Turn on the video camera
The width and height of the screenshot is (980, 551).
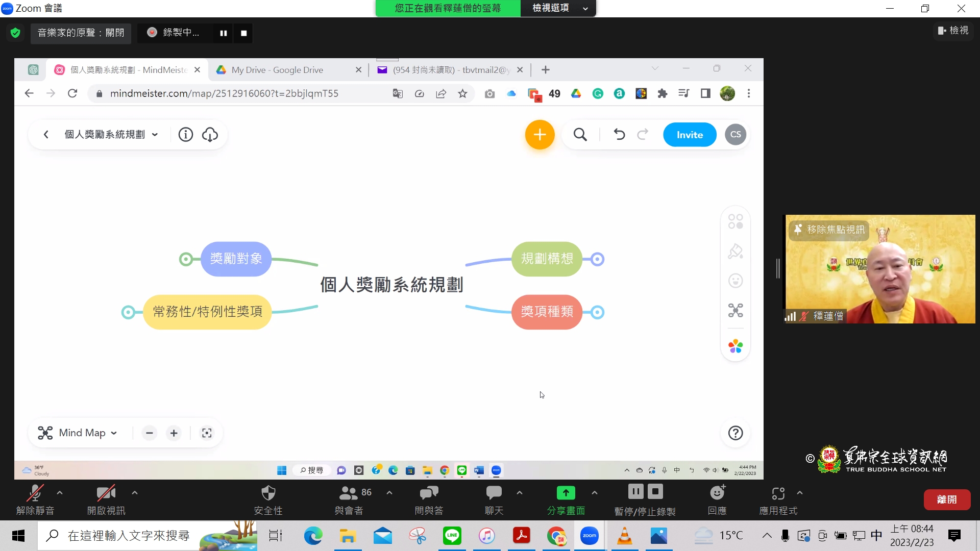(x=106, y=493)
